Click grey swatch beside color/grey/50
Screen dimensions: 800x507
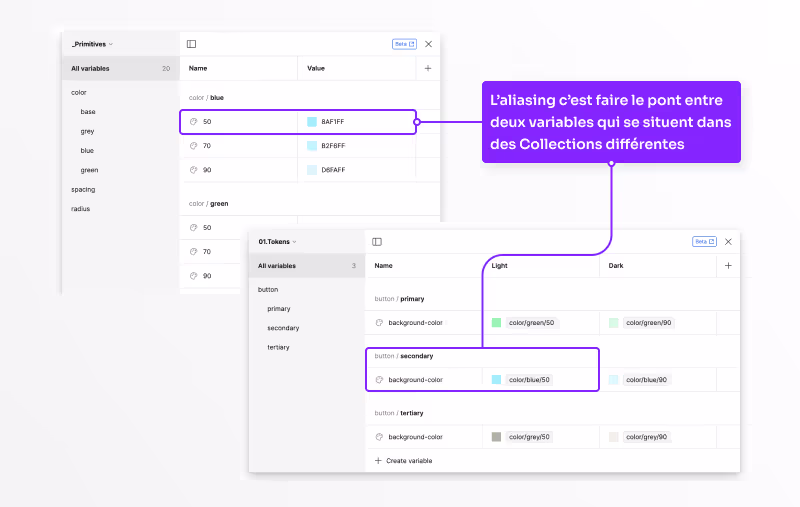click(496, 437)
